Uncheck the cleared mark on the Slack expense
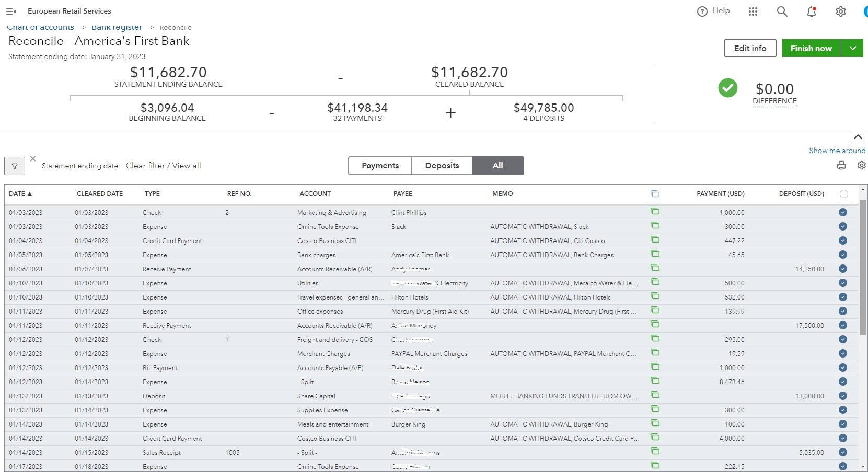Image resolution: width=868 pixels, height=472 pixels. pyautogui.click(x=842, y=226)
